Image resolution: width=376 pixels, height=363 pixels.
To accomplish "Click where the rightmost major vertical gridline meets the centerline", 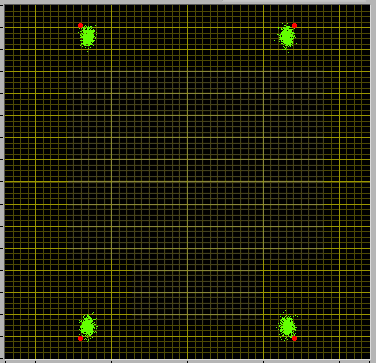I will pos(339,182).
